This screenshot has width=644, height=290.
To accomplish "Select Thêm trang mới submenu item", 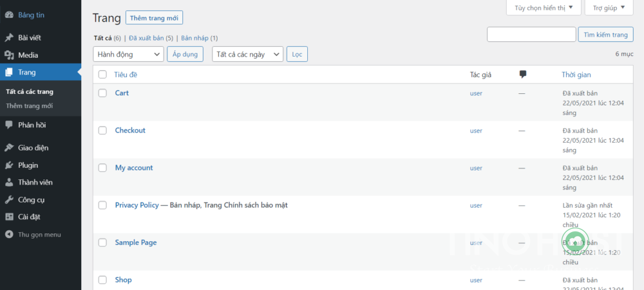I will pyautogui.click(x=30, y=106).
